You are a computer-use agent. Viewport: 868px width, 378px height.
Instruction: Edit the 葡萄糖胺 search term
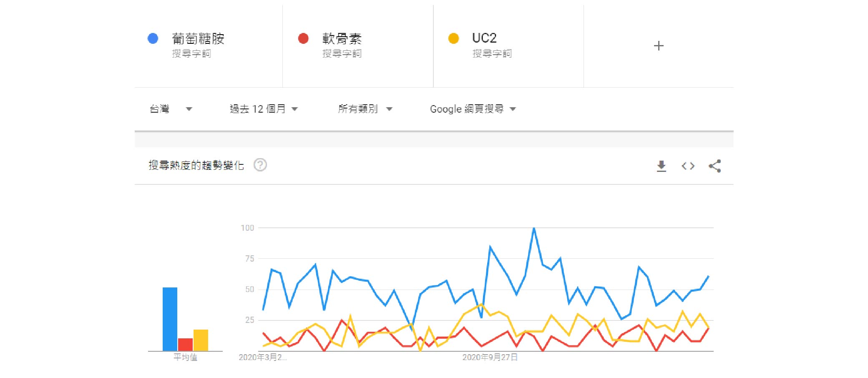198,38
